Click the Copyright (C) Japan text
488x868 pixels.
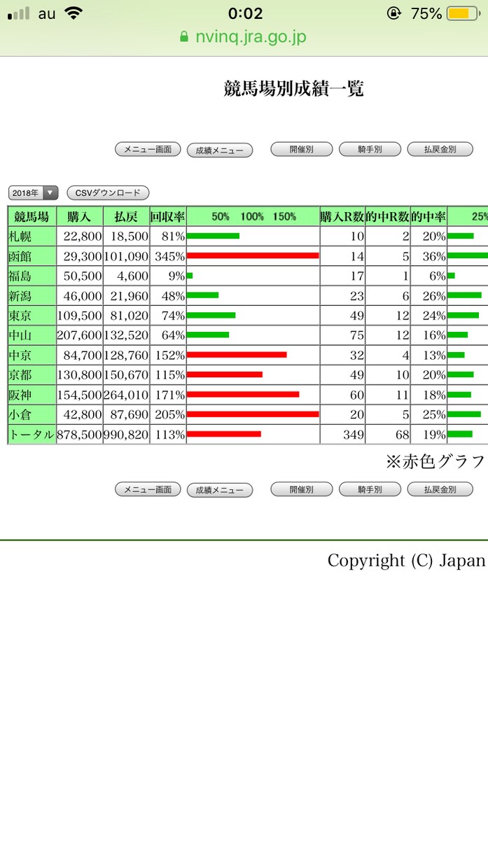click(406, 560)
